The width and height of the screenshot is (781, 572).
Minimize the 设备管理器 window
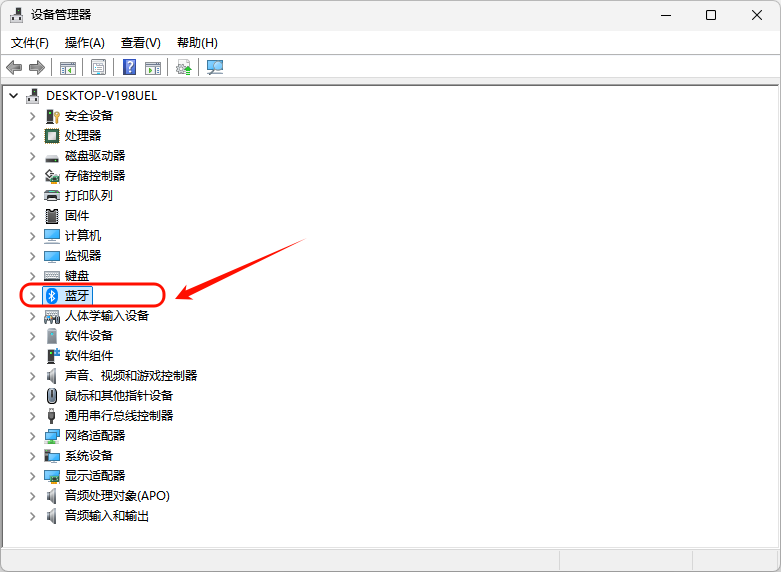click(666, 15)
